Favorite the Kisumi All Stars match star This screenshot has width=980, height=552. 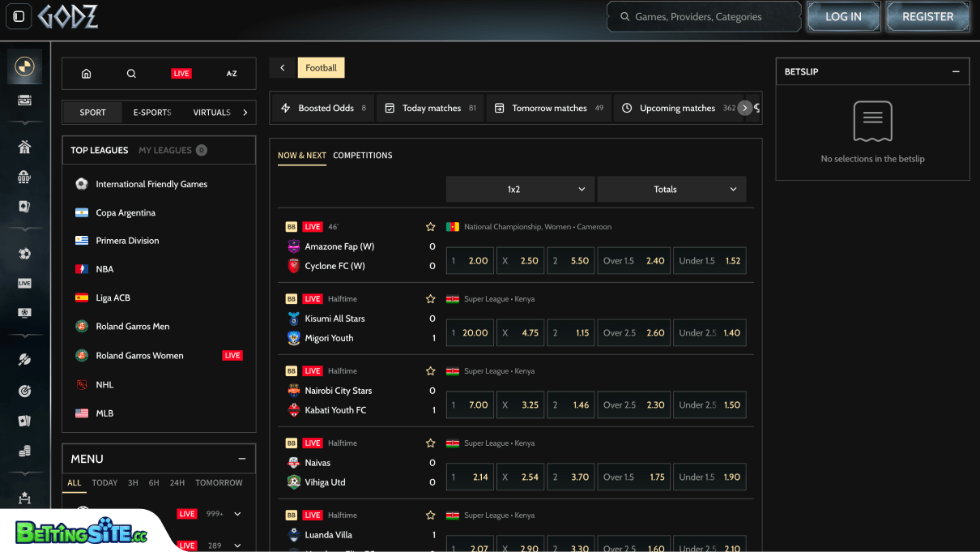431,299
